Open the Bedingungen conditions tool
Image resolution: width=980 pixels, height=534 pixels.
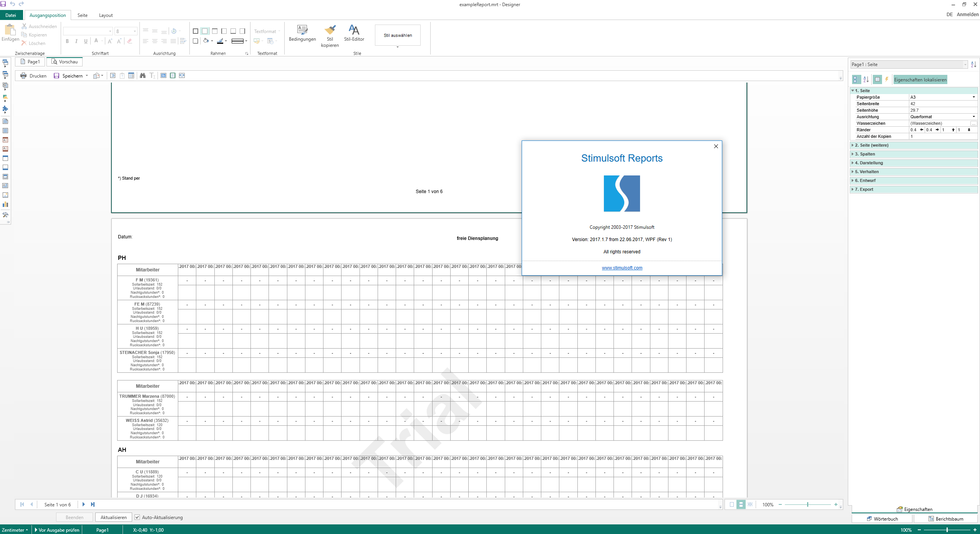[x=302, y=33]
